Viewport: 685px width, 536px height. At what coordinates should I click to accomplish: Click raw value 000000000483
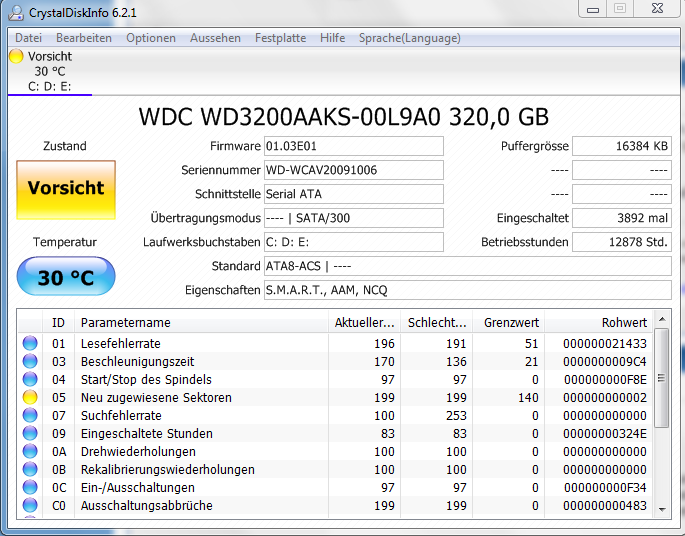pos(605,505)
